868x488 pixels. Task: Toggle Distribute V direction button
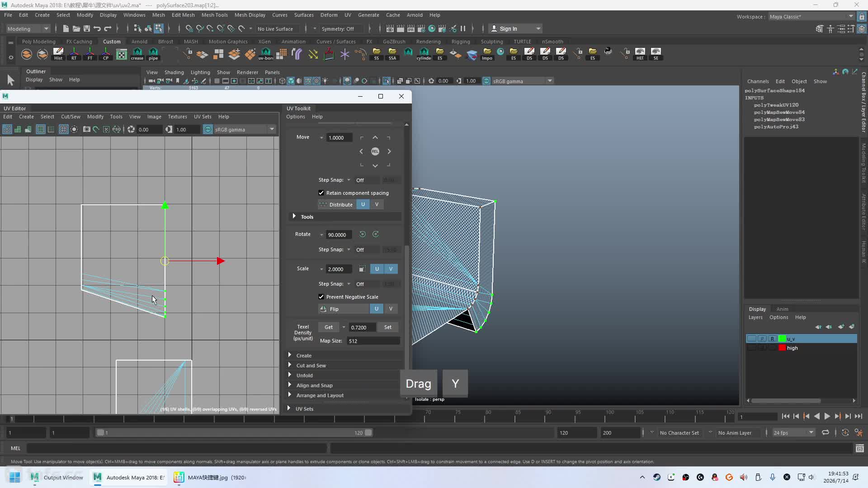click(377, 204)
